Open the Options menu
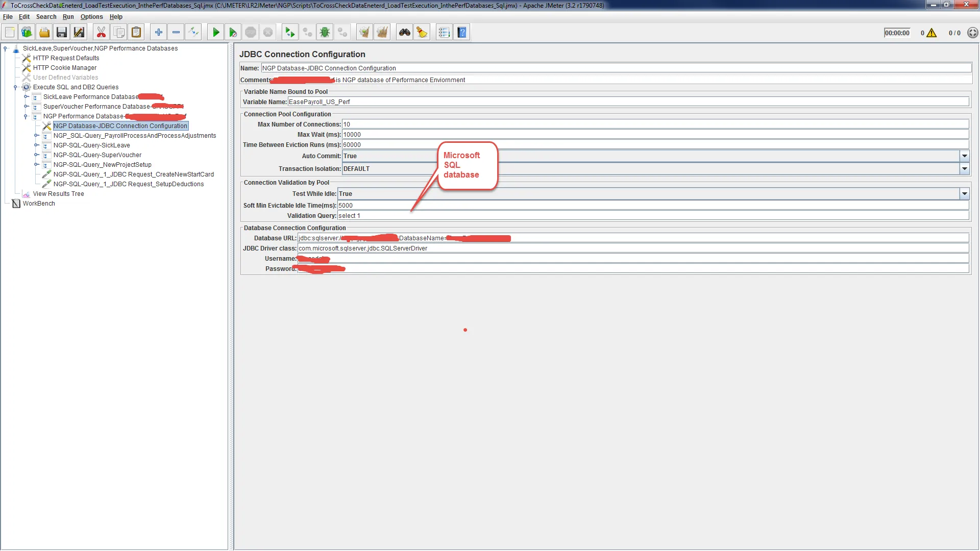 point(91,17)
